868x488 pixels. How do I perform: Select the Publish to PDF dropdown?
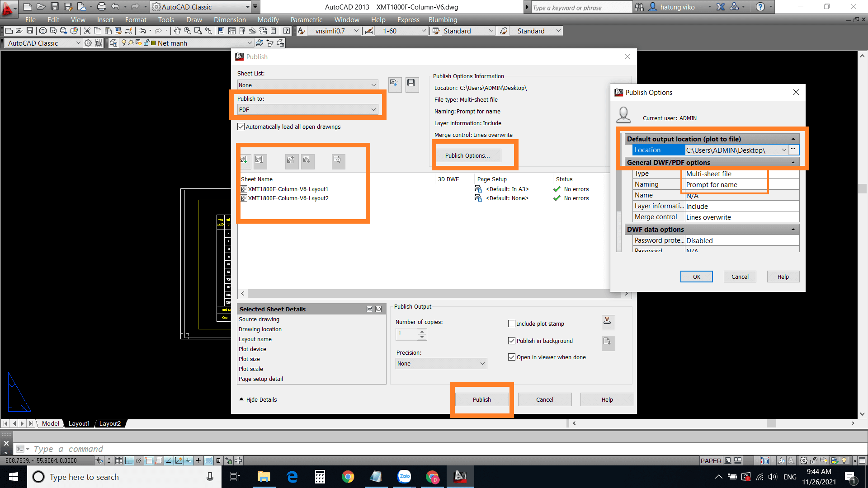[x=307, y=109]
